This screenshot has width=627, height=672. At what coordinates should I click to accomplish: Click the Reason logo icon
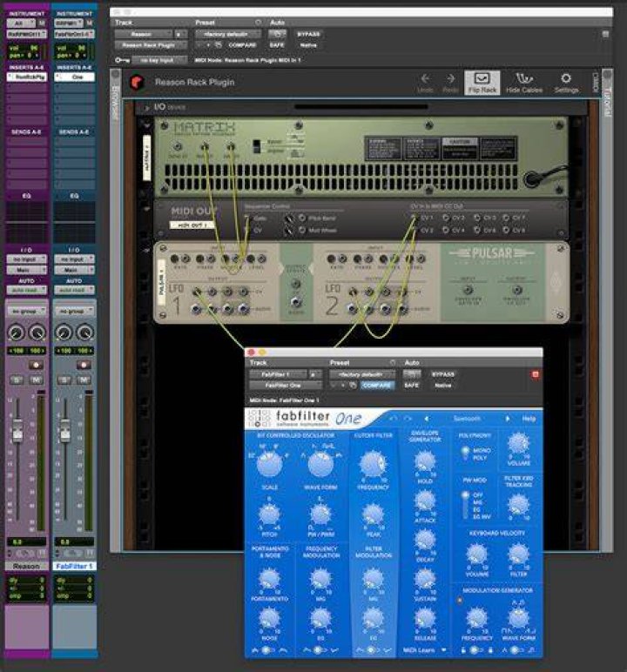point(137,82)
